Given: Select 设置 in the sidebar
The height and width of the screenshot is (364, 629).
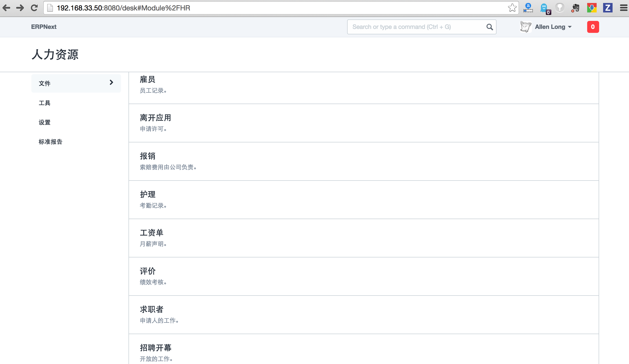Looking at the screenshot, I should [x=45, y=122].
